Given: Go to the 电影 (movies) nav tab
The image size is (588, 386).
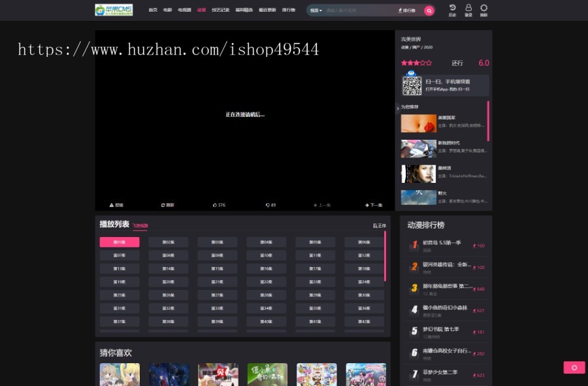Looking at the screenshot, I should [x=167, y=10].
